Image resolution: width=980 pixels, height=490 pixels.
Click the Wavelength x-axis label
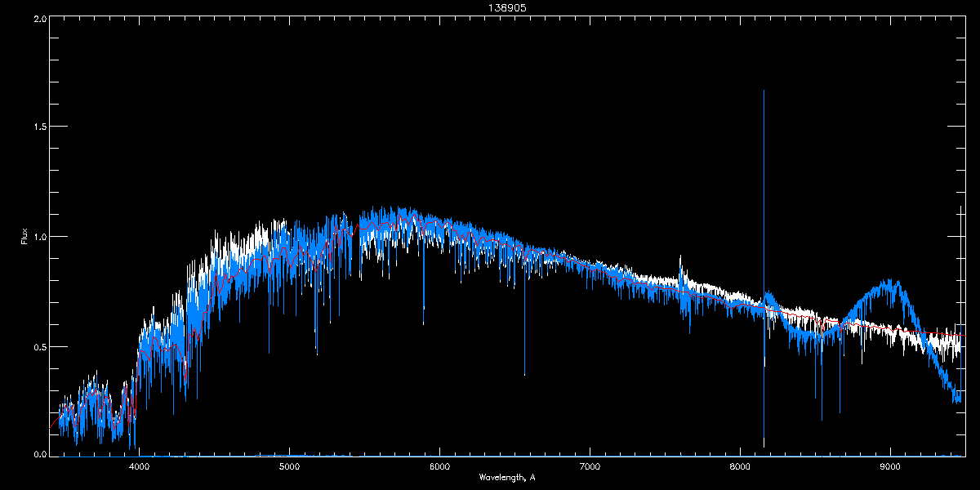point(507,477)
